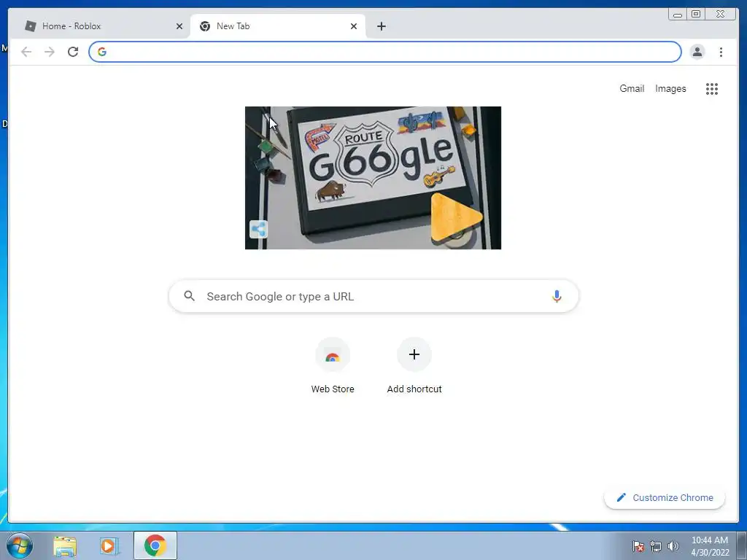
Task: Start voice search with microphone icon
Action: tap(557, 296)
